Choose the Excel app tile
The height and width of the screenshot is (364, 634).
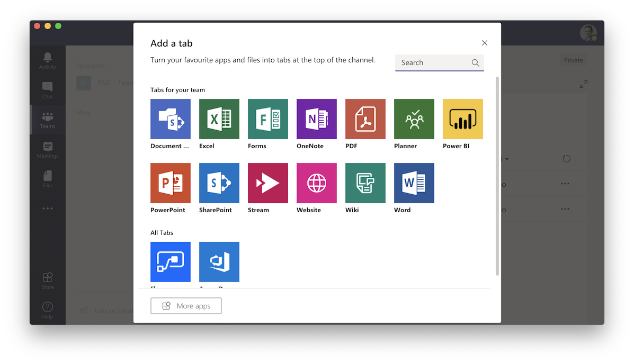(219, 119)
